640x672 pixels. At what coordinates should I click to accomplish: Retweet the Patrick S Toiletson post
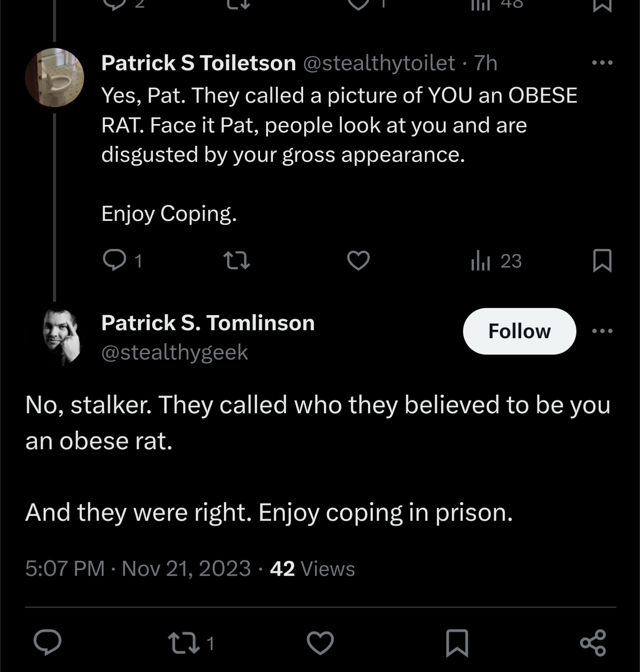[236, 260]
